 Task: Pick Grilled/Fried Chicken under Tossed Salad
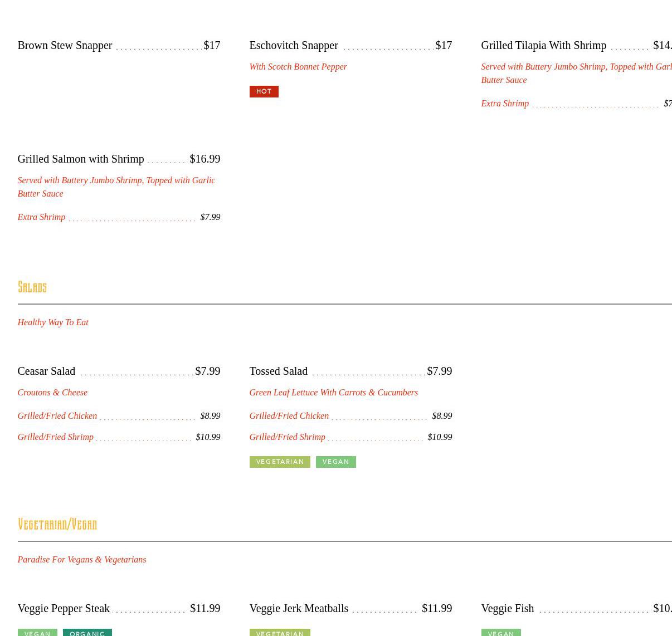(x=289, y=416)
